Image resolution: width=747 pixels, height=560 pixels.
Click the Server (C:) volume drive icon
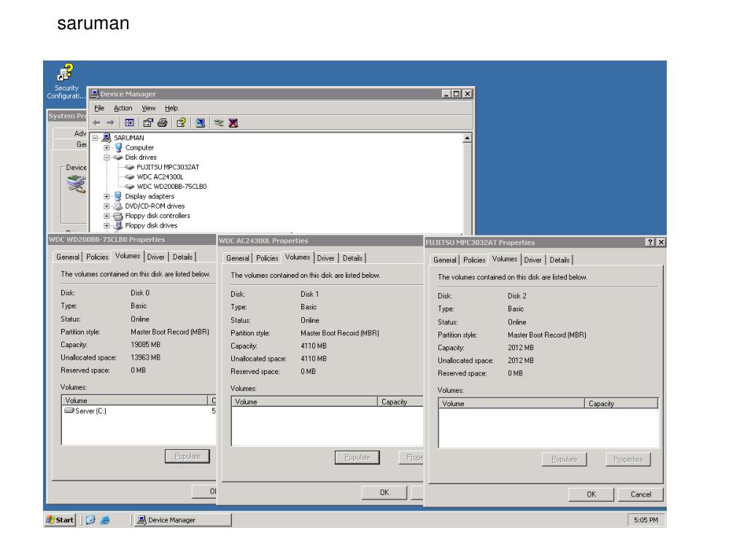point(69,411)
